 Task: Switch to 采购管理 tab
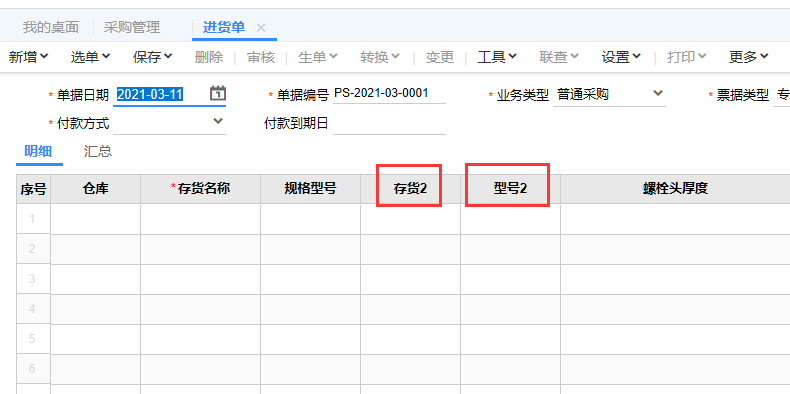pyautogui.click(x=131, y=27)
